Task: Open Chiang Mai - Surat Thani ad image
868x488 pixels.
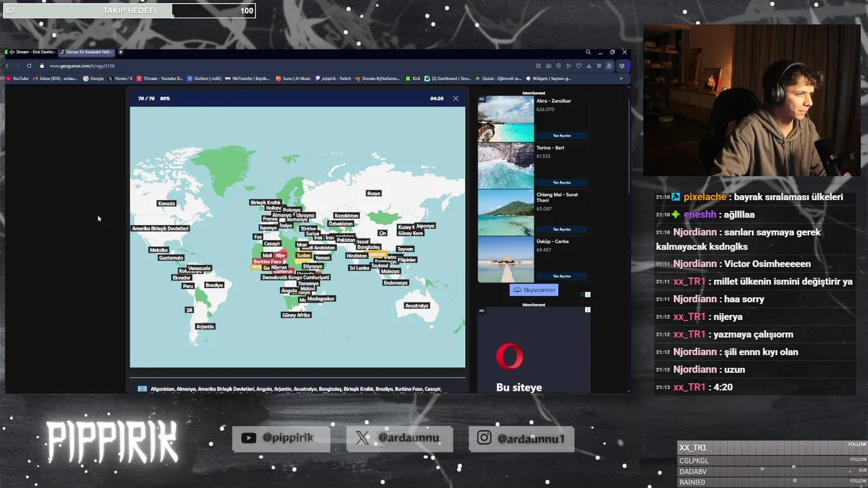Action: [506, 212]
